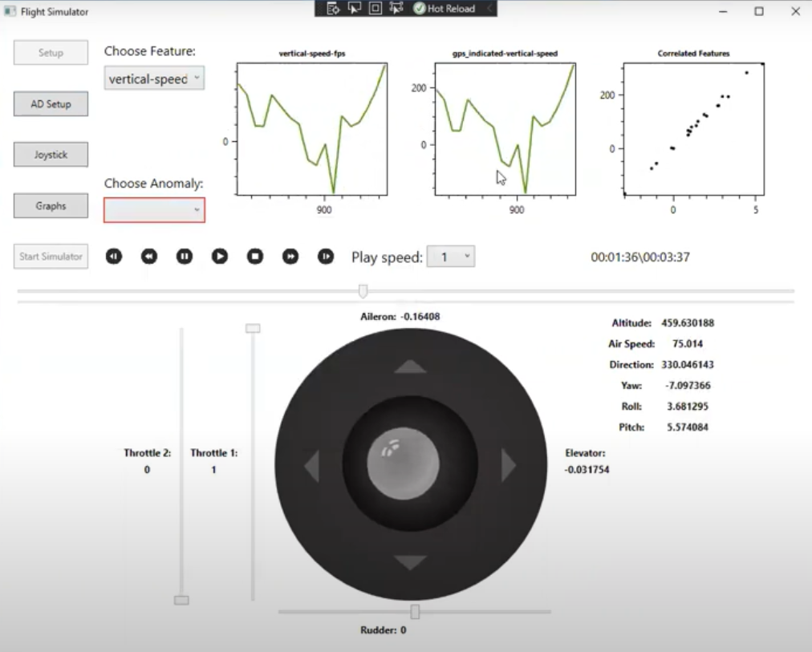The image size is (812, 652).
Task: Click the Correlated Features scatter plot
Action: (693, 129)
